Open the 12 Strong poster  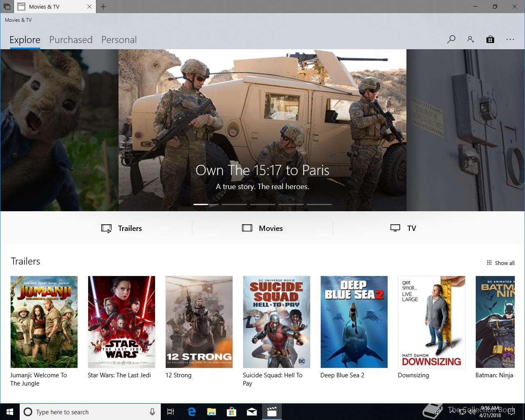point(199,322)
